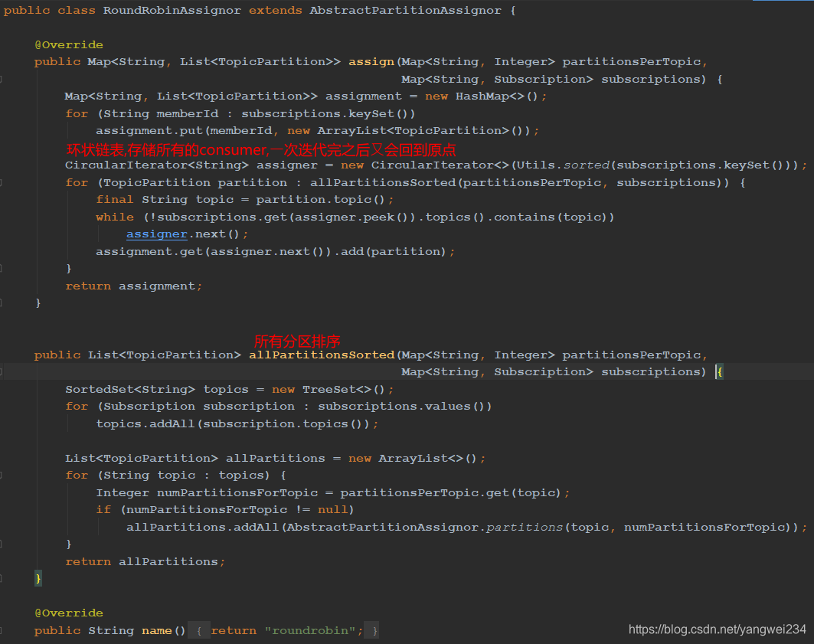Click the allPartitionsSorted call inside the for loop
Image resolution: width=814 pixels, height=644 pixels.
[x=383, y=183]
